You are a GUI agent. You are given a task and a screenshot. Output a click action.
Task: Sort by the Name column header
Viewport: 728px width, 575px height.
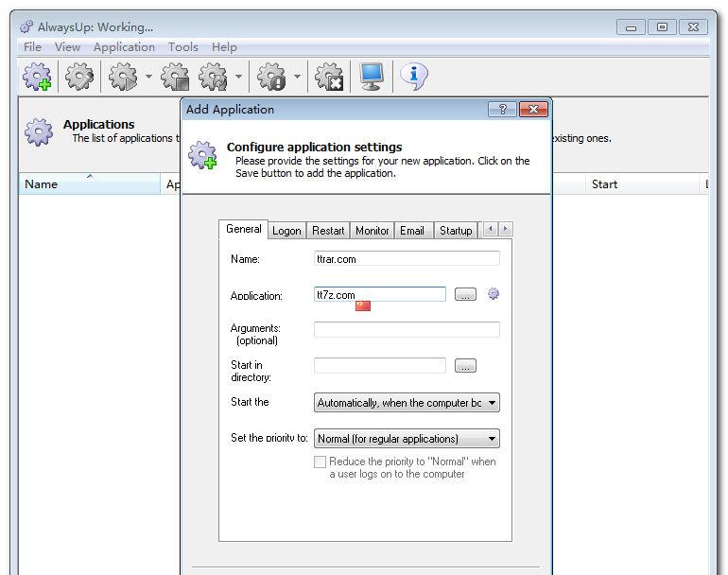(x=90, y=183)
